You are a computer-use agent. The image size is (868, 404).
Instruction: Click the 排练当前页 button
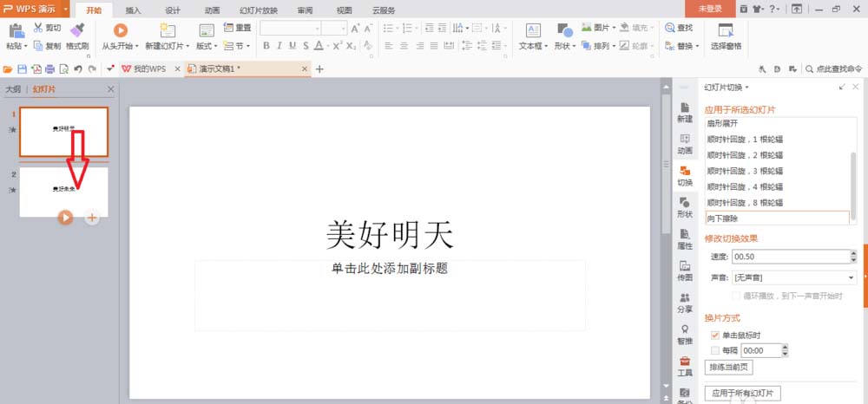[729, 367]
